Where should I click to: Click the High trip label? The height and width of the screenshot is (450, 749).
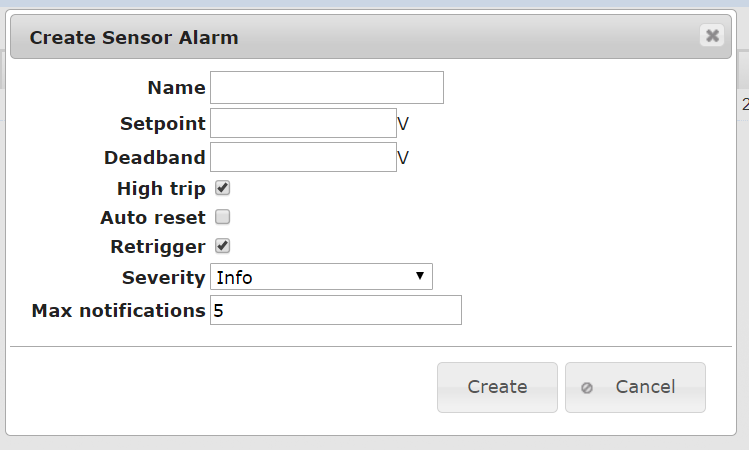(161, 189)
